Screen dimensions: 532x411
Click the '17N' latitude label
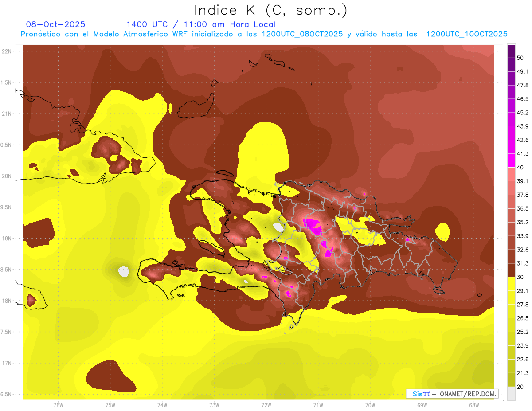pyautogui.click(x=7, y=364)
